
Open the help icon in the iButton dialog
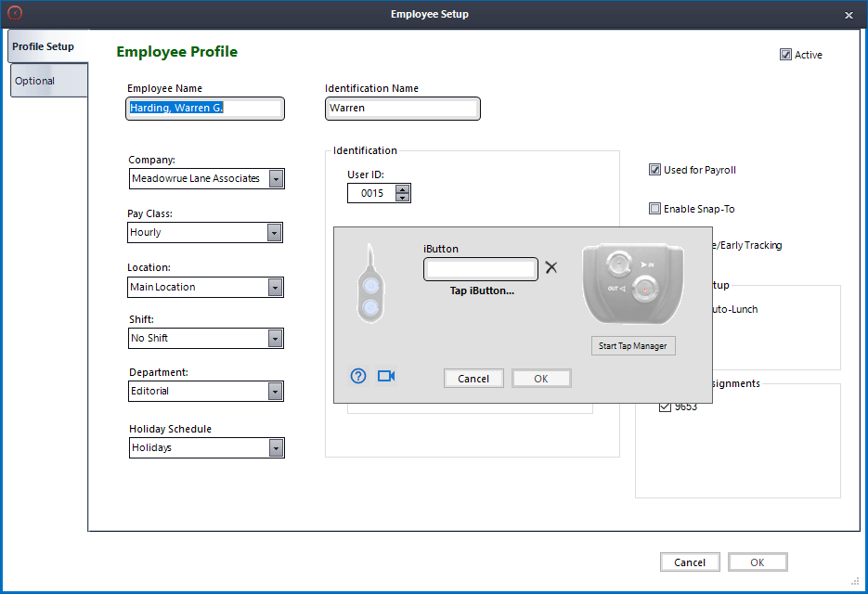click(x=358, y=376)
